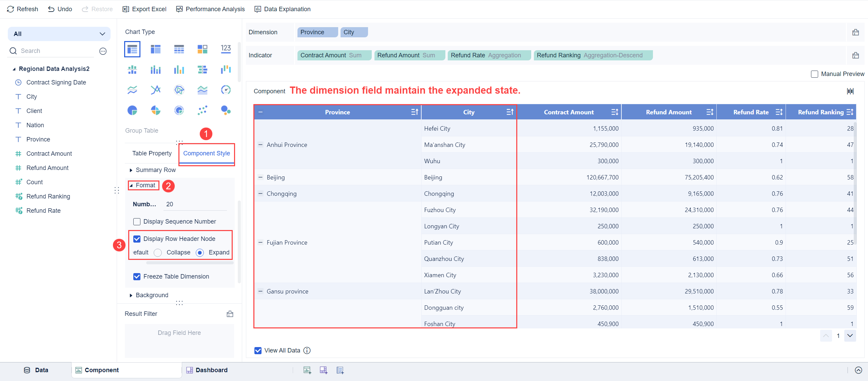The height and width of the screenshot is (381, 868).
Task: Open Performance Analysis
Action: 210,9
